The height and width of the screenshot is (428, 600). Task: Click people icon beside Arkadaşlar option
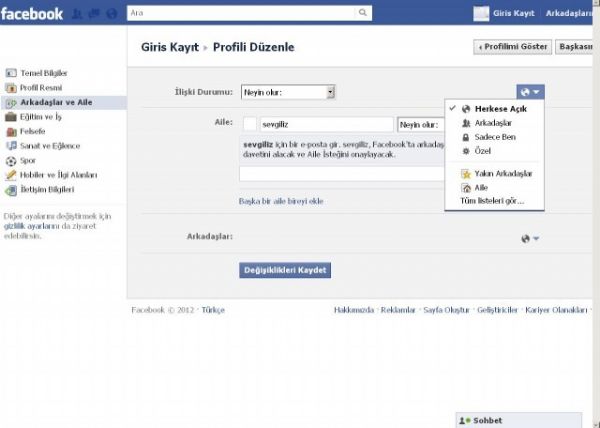tap(466, 123)
